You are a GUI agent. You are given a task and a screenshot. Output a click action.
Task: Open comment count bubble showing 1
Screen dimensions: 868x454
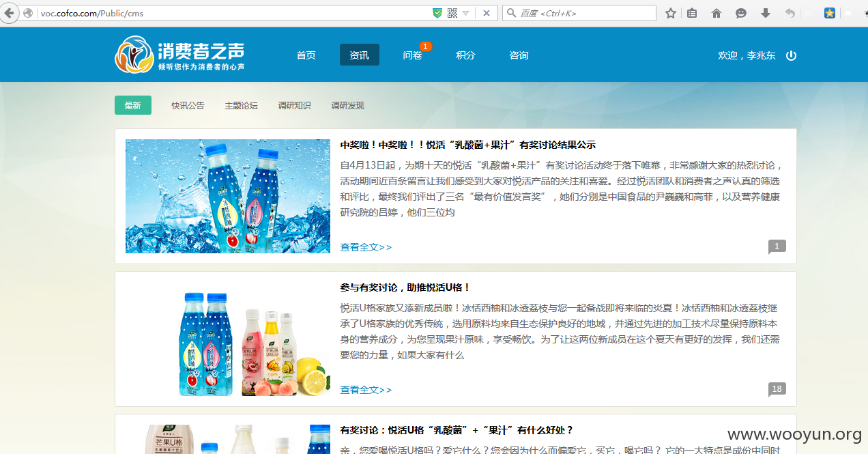pos(777,246)
